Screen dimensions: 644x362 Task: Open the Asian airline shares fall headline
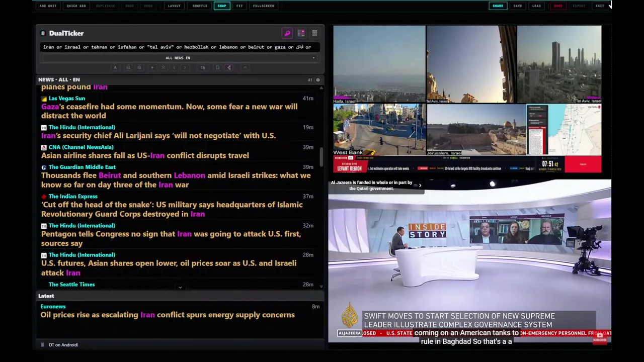point(145,155)
